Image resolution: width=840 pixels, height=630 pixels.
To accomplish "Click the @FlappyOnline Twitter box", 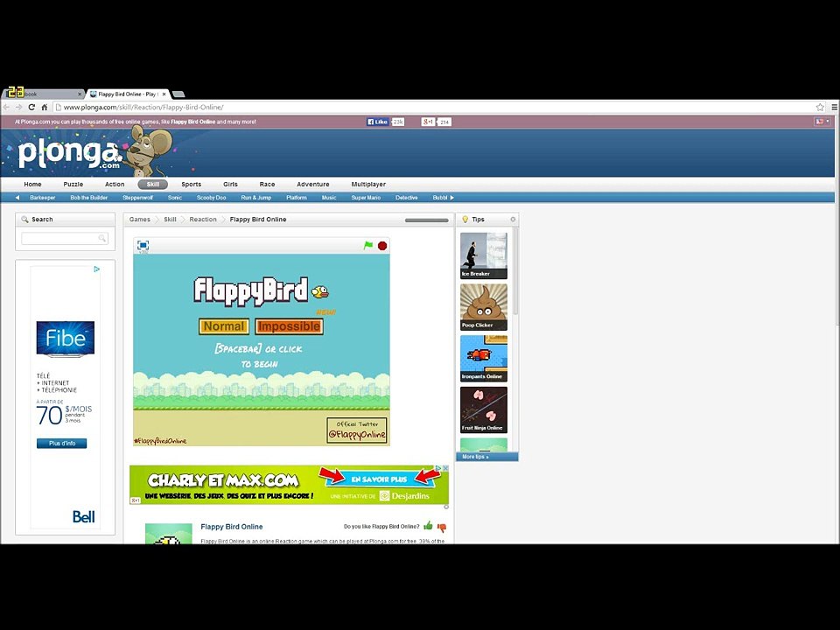I will point(357,430).
